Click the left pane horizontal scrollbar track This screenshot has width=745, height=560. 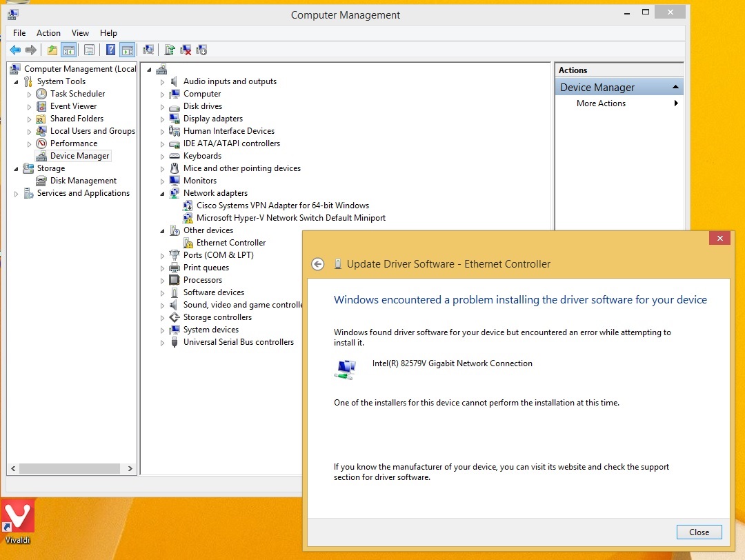click(70, 468)
